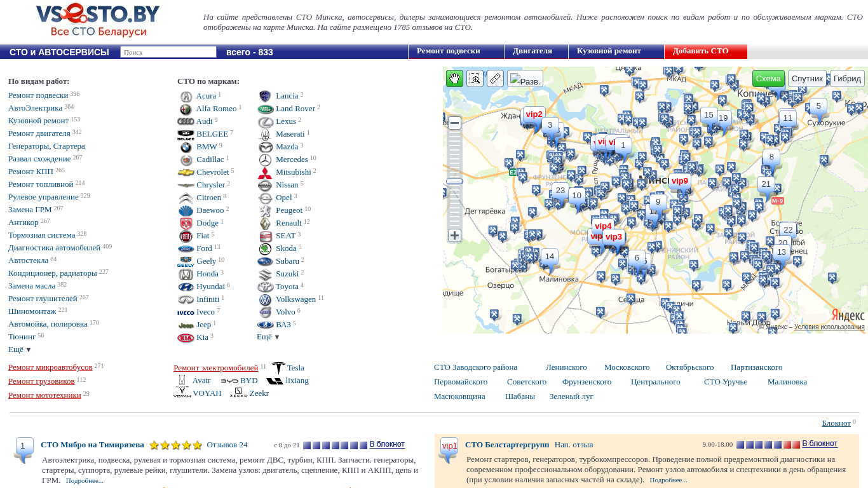Open the Малиновка district link
This screenshot has width=868, height=488.
pos(787,382)
